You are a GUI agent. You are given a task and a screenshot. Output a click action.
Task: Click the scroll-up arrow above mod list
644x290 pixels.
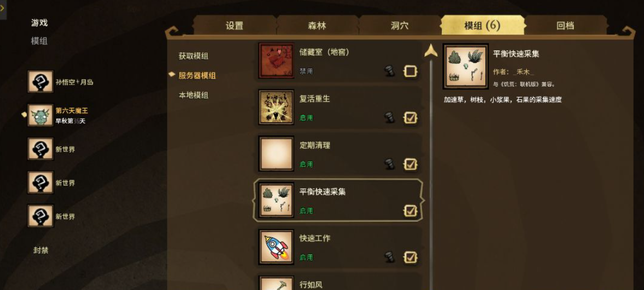tap(430, 50)
